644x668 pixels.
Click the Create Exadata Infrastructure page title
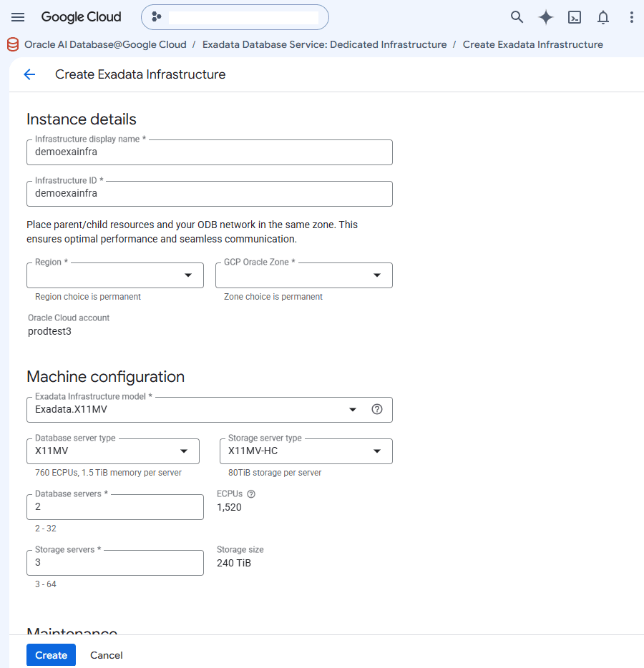tap(140, 74)
